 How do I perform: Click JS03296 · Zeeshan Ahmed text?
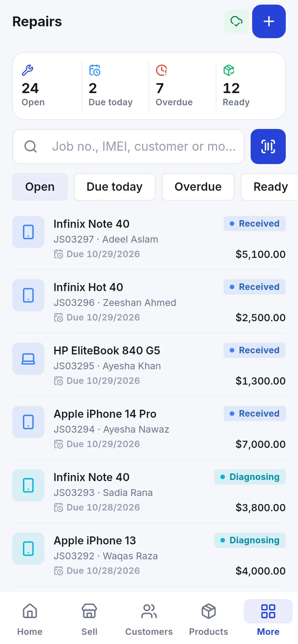click(115, 303)
